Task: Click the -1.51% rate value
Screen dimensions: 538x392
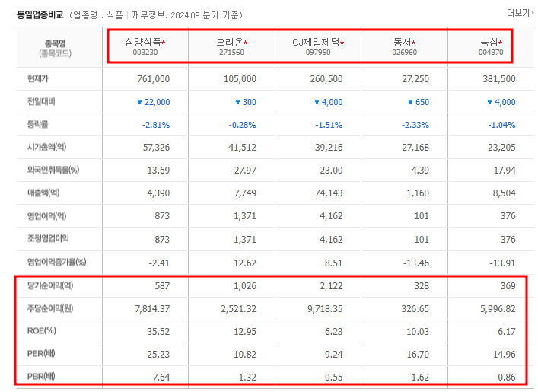Action: [329, 125]
